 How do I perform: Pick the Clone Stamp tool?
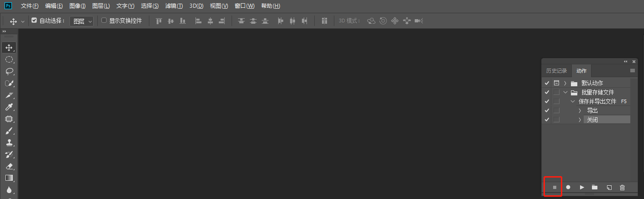(9, 142)
